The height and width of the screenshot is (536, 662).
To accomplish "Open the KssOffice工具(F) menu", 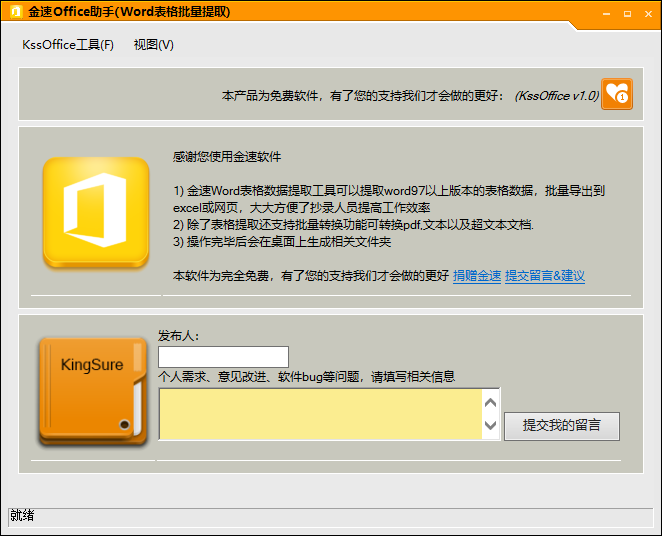I will click(x=68, y=45).
